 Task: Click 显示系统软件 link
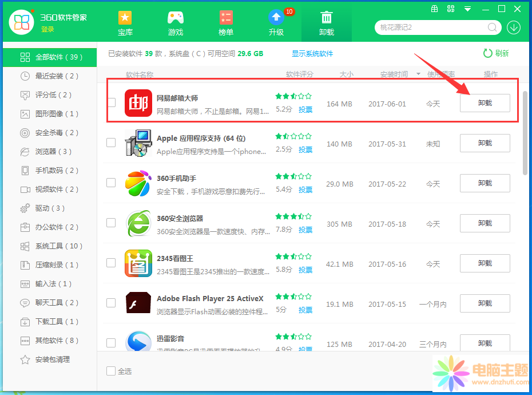click(312, 54)
